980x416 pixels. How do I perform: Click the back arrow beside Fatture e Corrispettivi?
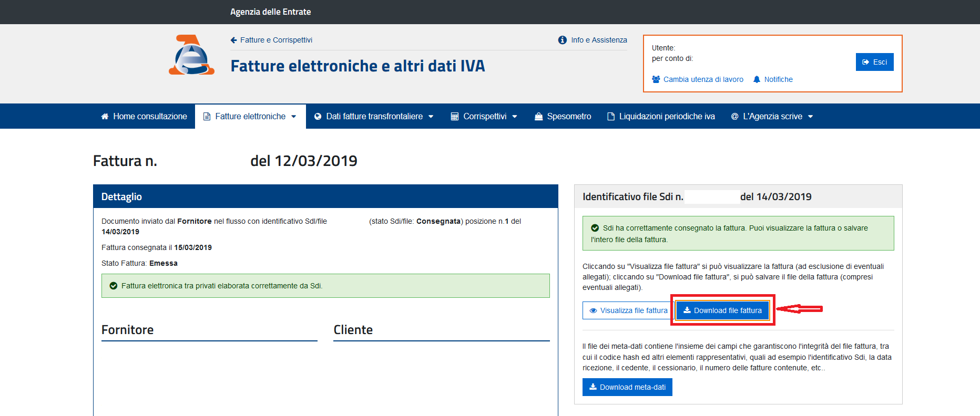[x=233, y=40]
